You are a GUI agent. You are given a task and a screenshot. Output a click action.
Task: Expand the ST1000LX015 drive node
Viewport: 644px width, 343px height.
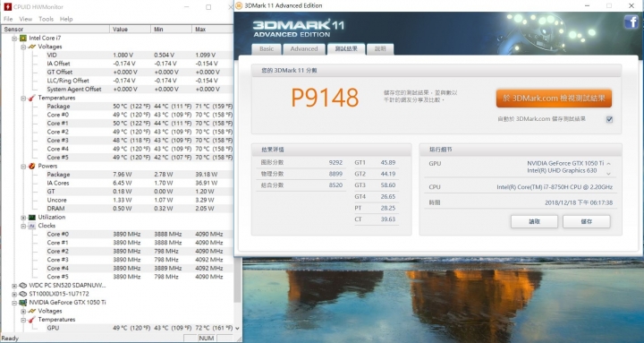tap(14, 294)
